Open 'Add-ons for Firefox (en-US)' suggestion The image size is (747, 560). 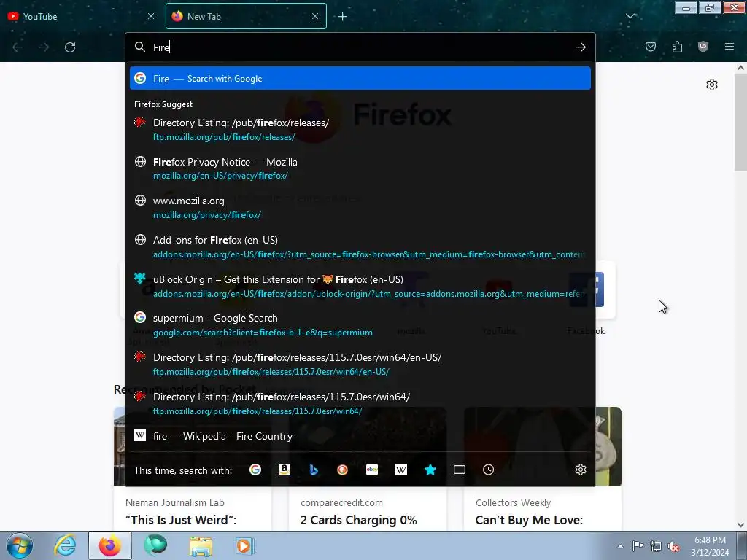pos(360,247)
